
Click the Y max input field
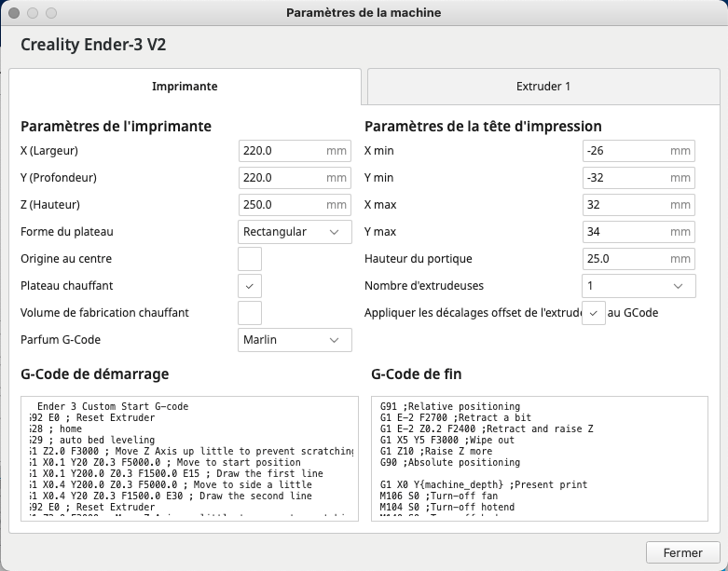point(639,231)
